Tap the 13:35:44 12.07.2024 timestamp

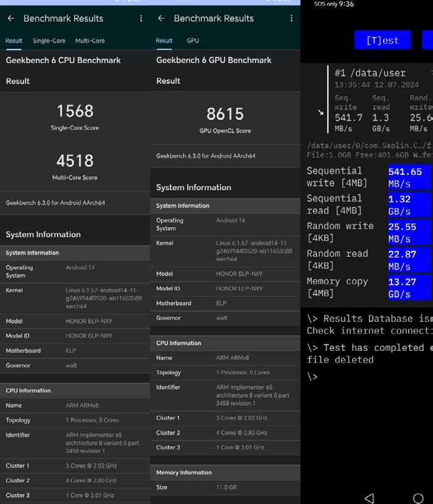pos(376,85)
